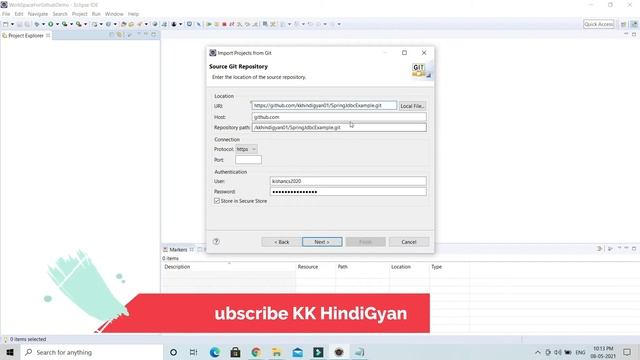Image resolution: width=640 pixels, height=360 pixels.
Task: Click the URI input field
Action: (324, 105)
